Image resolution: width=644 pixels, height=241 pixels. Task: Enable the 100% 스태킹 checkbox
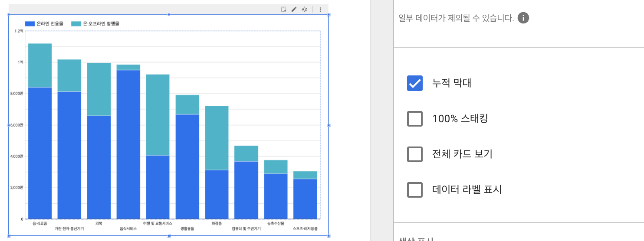415,118
